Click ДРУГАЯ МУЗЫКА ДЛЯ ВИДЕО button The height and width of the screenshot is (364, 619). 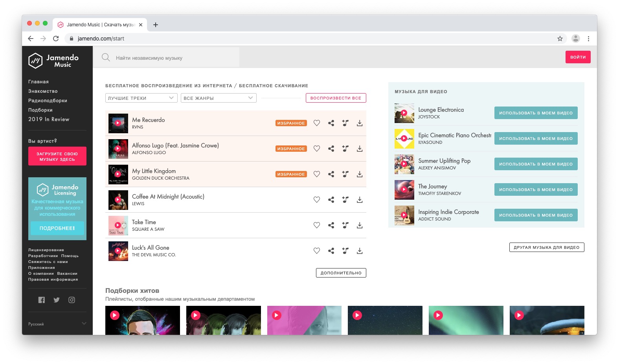[x=547, y=247]
